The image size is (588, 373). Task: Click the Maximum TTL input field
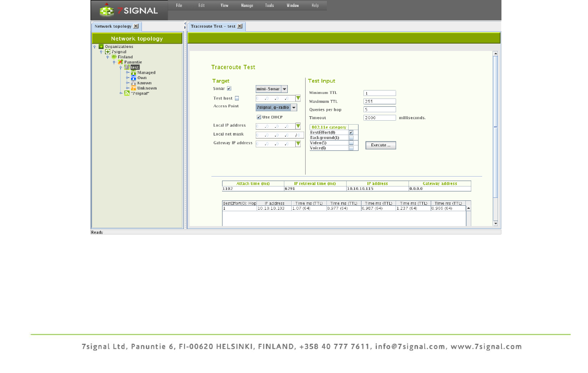(x=379, y=101)
